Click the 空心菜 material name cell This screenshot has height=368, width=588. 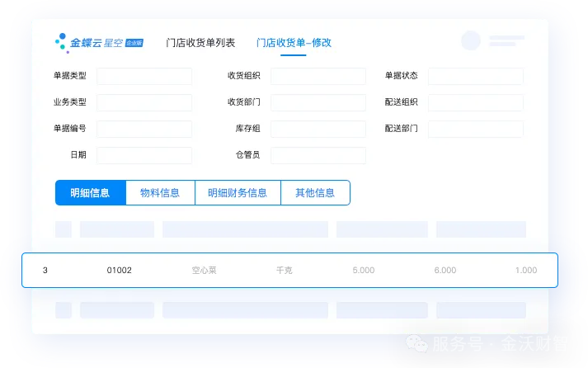(x=204, y=270)
